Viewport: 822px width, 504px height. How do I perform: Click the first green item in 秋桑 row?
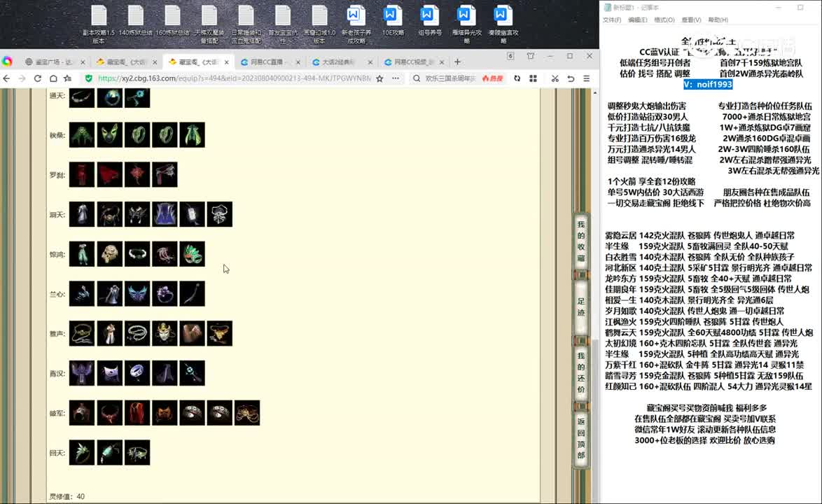point(82,134)
